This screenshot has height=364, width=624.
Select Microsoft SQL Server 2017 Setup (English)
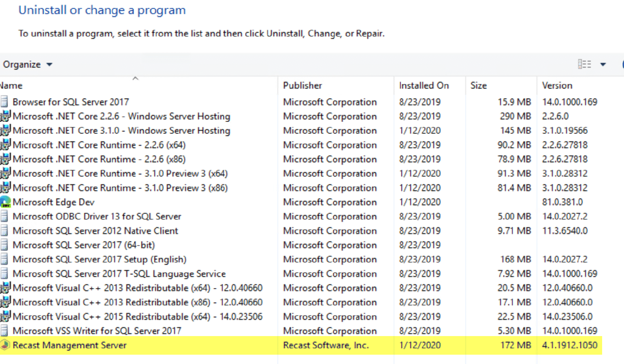100,259
